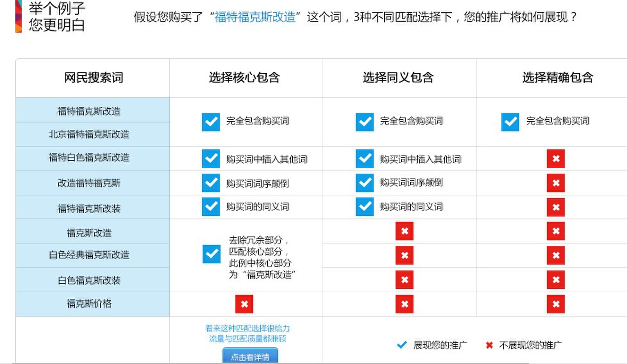Screen dimensions: 627x364
Task: Click the 不展现您的推广 legend label
Action: 530,345
